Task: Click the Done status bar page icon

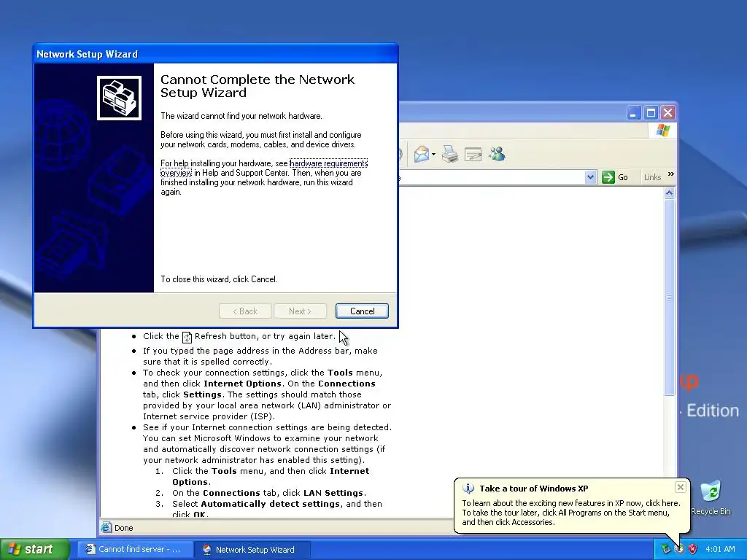Action: coord(107,527)
